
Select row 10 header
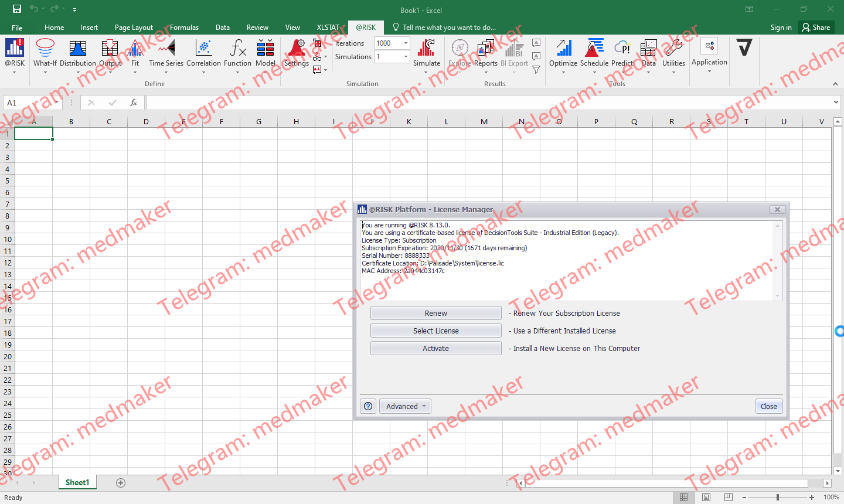[7, 239]
